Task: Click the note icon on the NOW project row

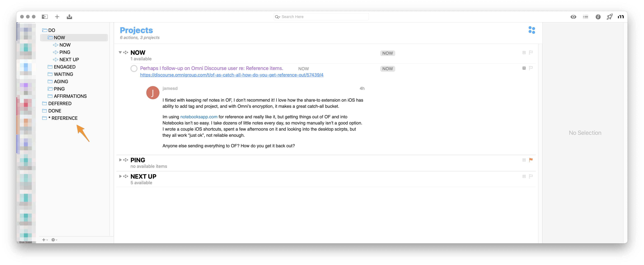Action: coord(524,53)
